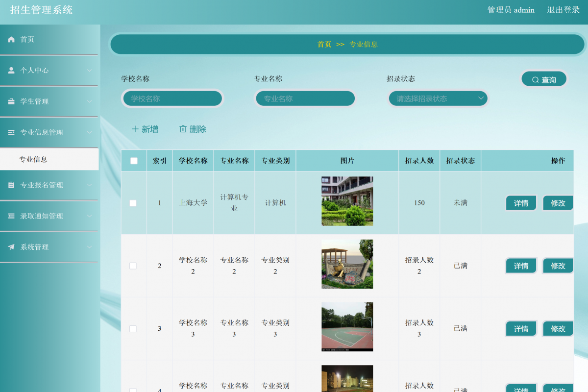
Task: Open 详情 for the 上海大学 record
Action: coord(521,202)
